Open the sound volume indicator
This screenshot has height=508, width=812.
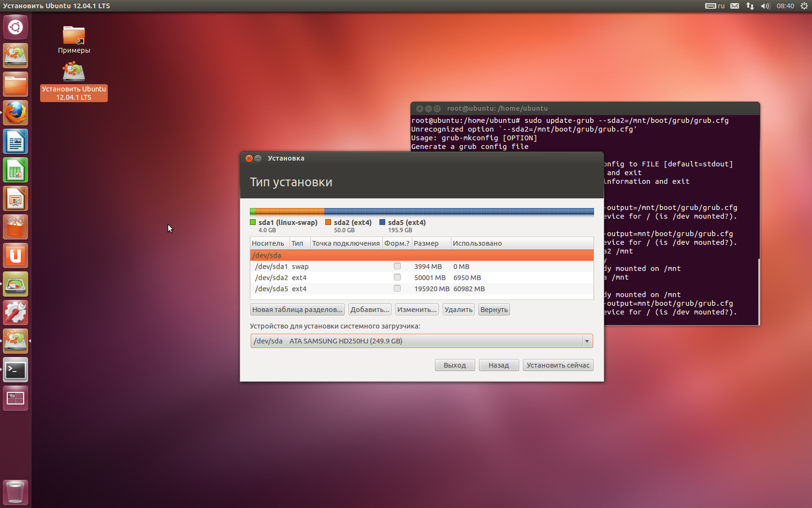(765, 6)
